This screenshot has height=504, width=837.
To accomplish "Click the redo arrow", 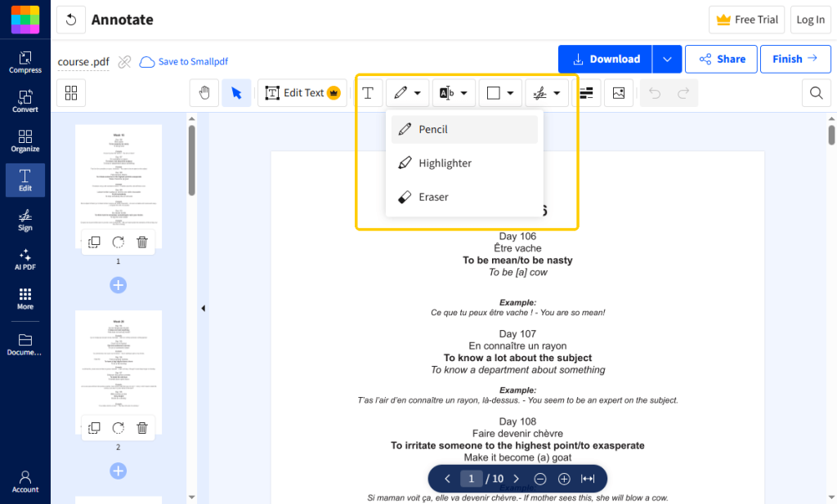I will pos(683,93).
